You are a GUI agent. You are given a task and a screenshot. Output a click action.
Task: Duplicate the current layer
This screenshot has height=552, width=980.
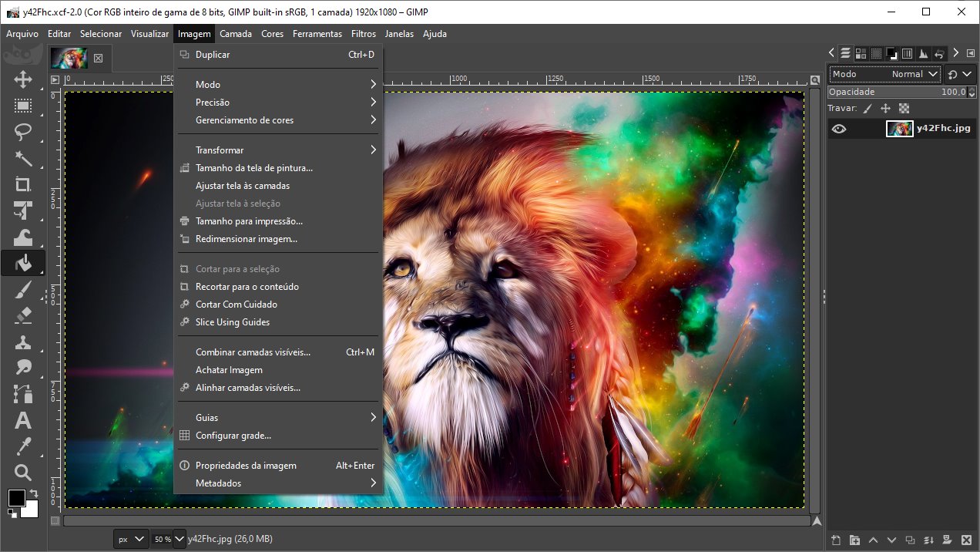pyautogui.click(x=910, y=540)
